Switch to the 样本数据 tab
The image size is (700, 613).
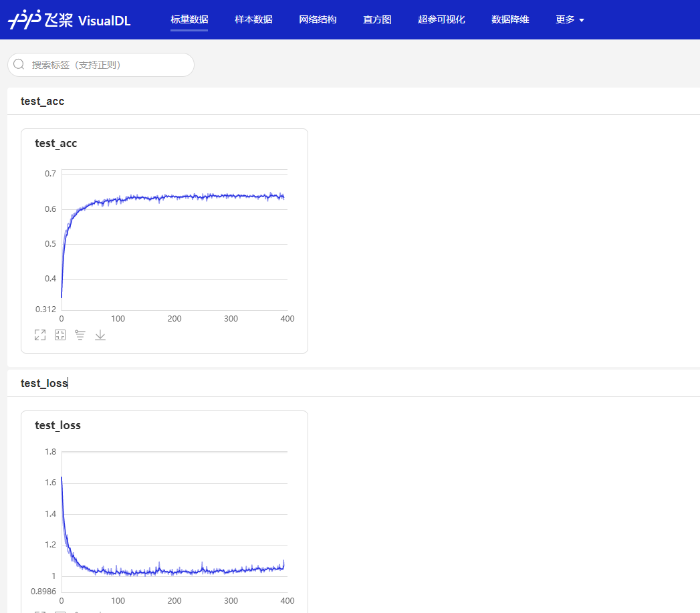(x=253, y=19)
